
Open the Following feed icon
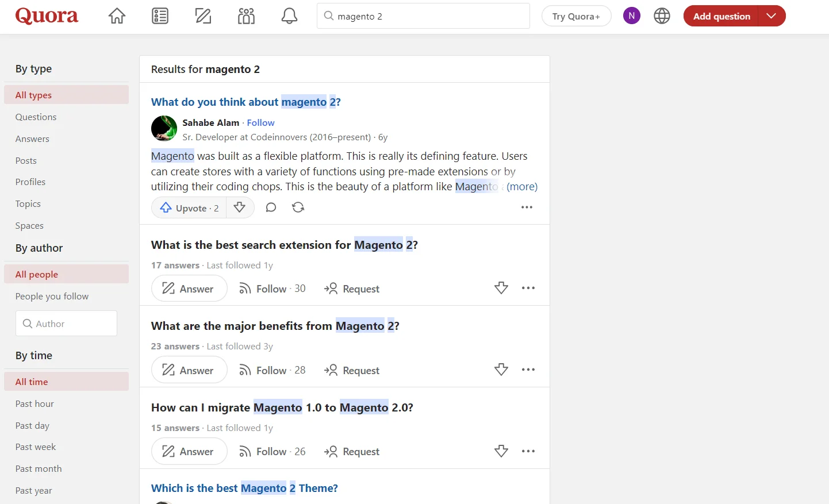click(160, 16)
